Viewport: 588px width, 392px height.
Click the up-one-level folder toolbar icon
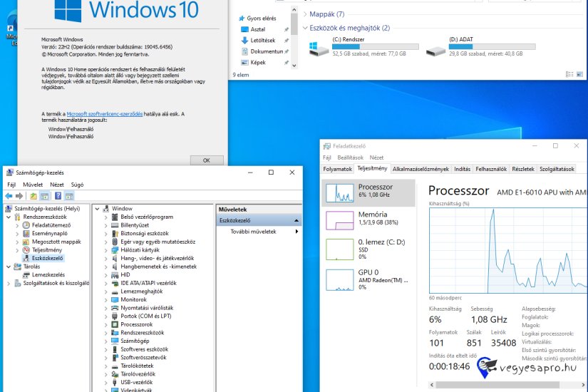(33, 196)
